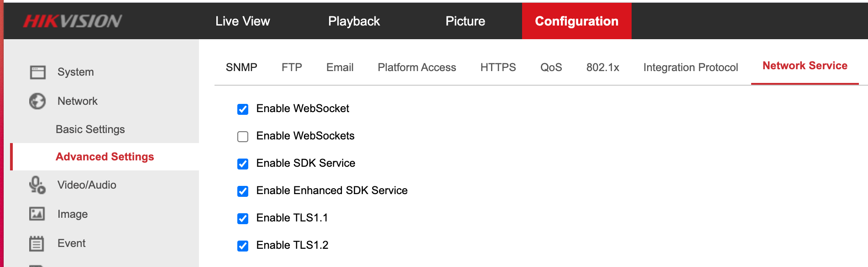868x267 pixels.
Task: Open the Event settings section
Action: [72, 243]
